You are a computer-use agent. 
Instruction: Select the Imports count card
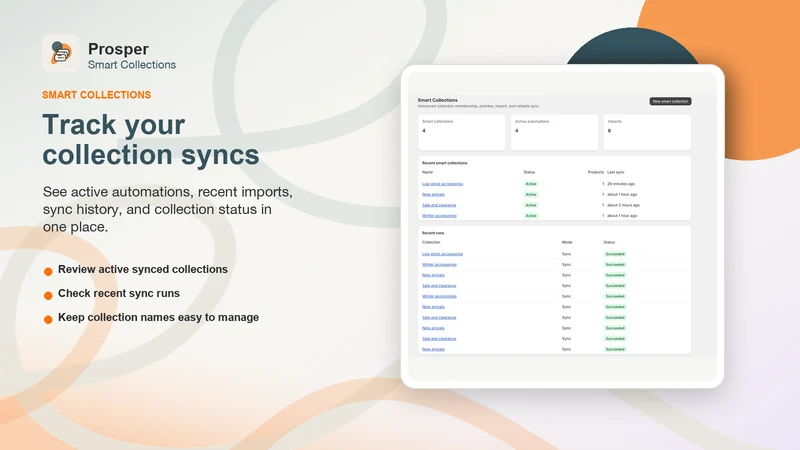pos(647,132)
